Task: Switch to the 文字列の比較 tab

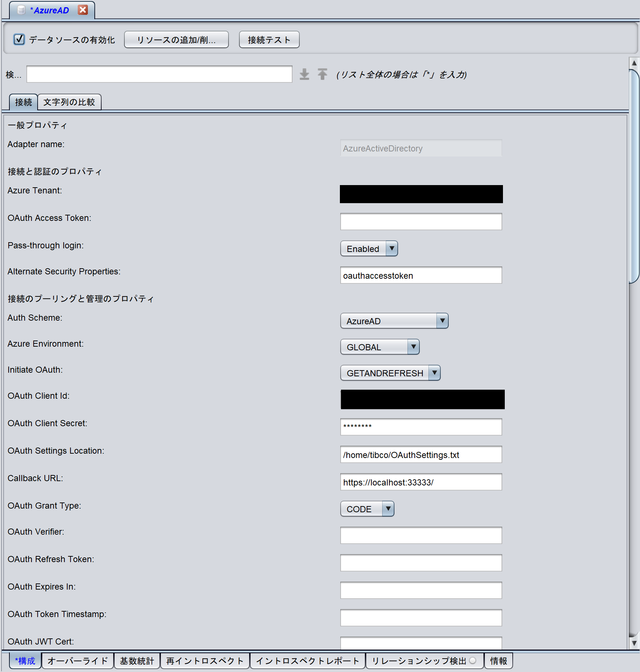Action: 69,102
